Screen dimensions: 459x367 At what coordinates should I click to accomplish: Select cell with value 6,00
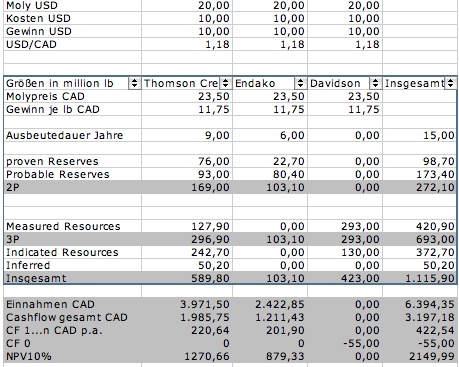(x=270, y=135)
